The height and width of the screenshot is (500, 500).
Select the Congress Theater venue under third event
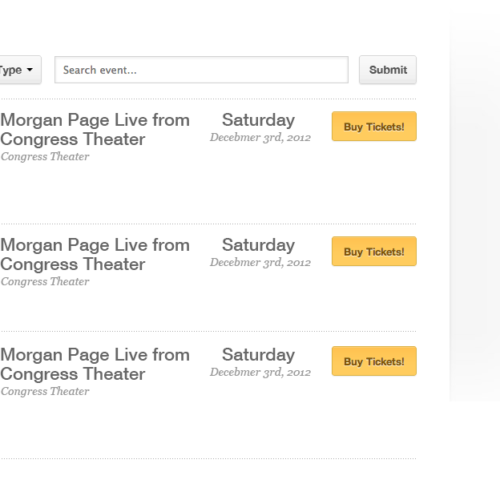[x=45, y=391]
